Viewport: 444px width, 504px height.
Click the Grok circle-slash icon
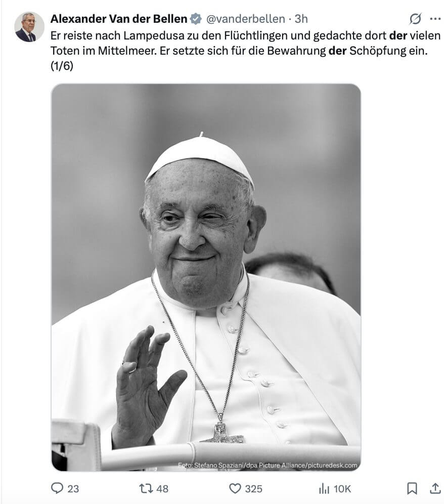pyautogui.click(x=415, y=19)
